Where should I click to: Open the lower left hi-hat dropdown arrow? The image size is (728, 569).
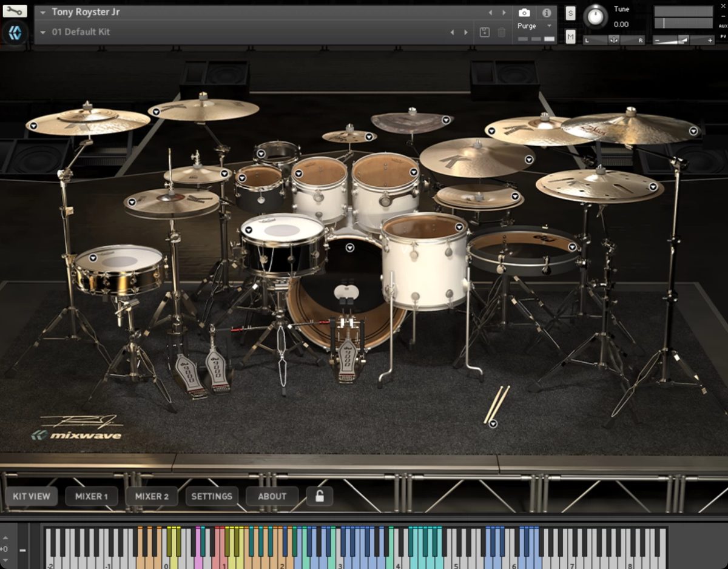coord(132,202)
